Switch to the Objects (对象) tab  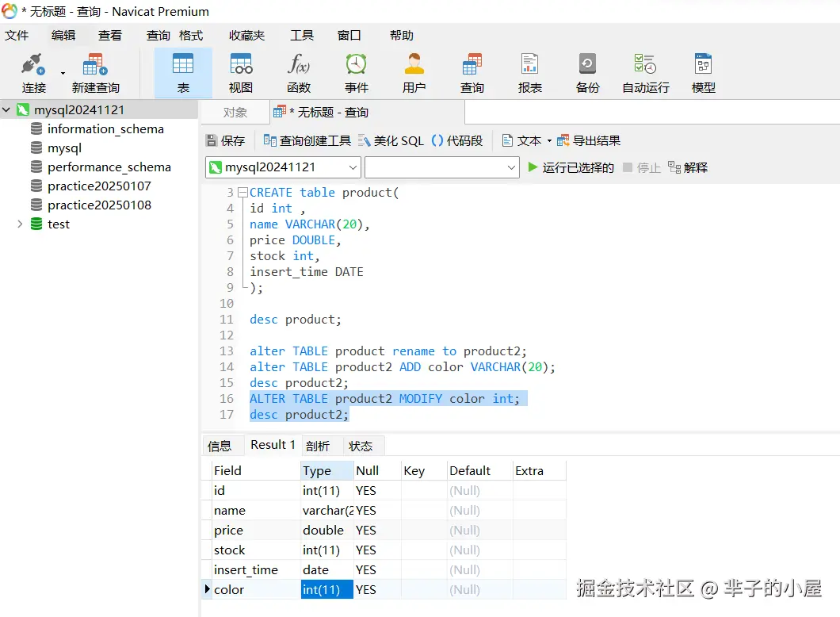pyautogui.click(x=235, y=112)
